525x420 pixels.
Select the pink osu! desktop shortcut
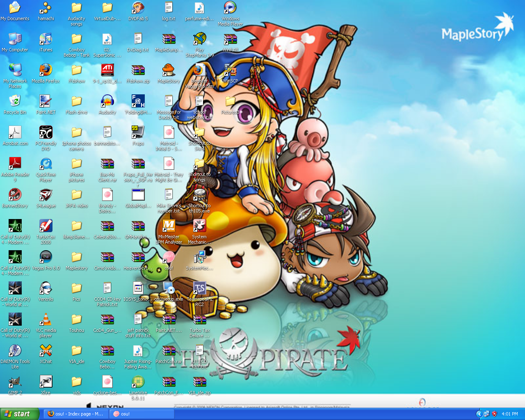click(169, 257)
